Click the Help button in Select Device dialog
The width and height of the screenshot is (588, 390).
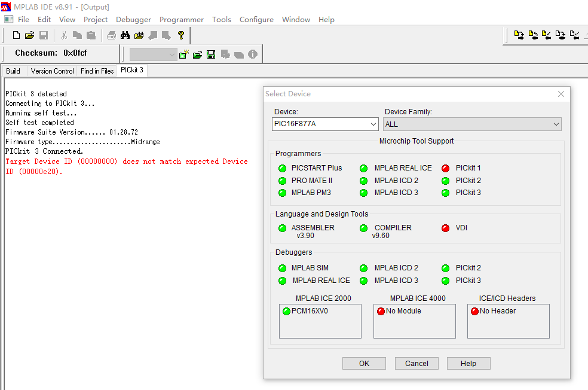(x=468, y=363)
